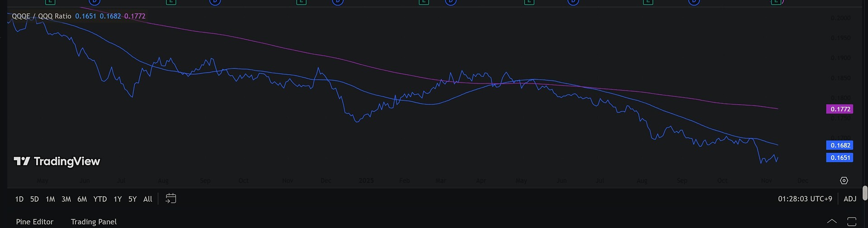Viewport: 868px width, 228px height.
Task: Open the timezone menu showing 01:28:03 UTC+9
Action: coord(805,199)
